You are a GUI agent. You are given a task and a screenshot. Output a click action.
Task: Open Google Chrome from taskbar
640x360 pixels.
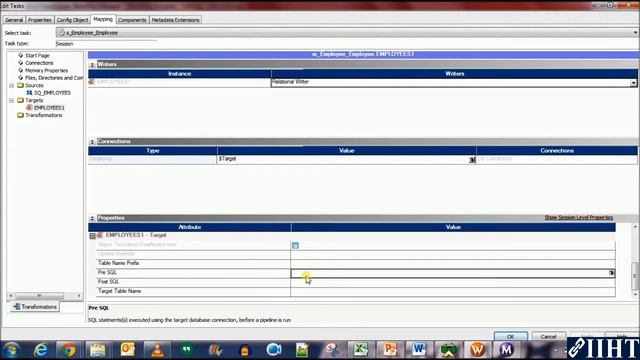69,350
